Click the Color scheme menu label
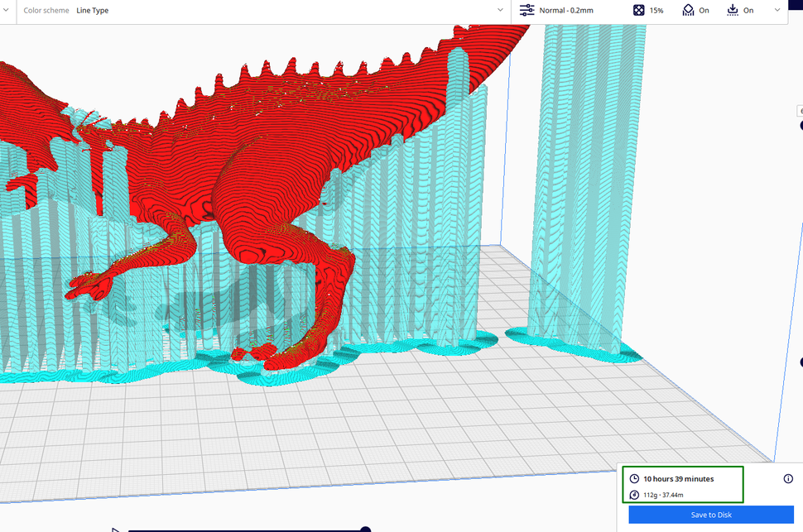The image size is (803, 532). (46, 10)
